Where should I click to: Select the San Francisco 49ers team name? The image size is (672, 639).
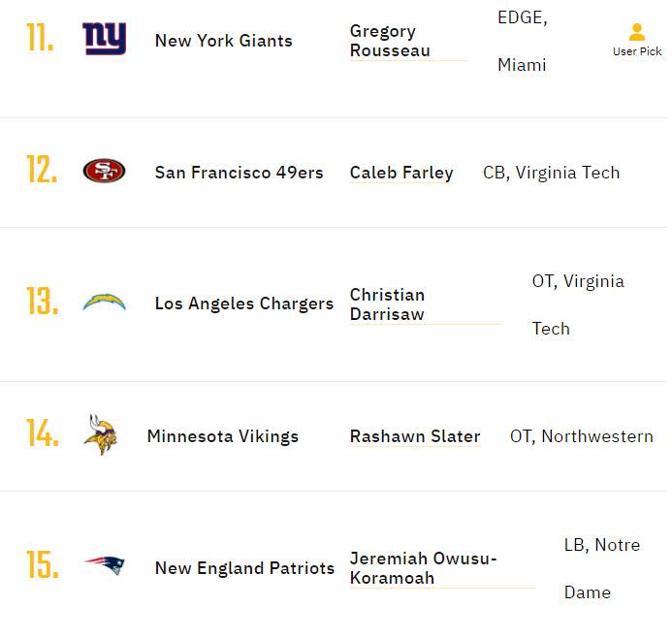(240, 173)
